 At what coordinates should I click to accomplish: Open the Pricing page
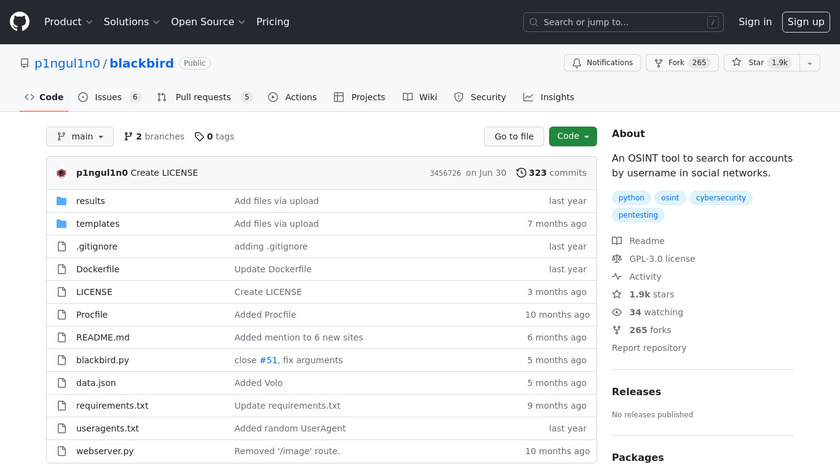click(x=273, y=22)
